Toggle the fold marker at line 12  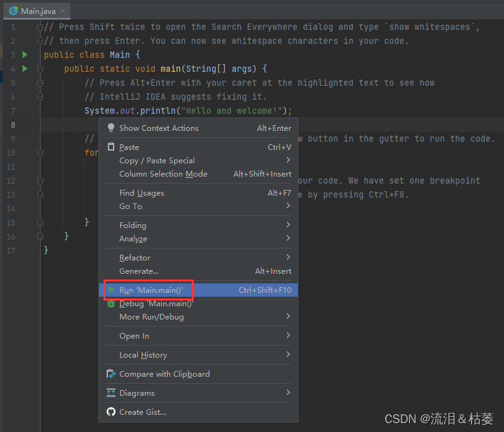(40, 180)
